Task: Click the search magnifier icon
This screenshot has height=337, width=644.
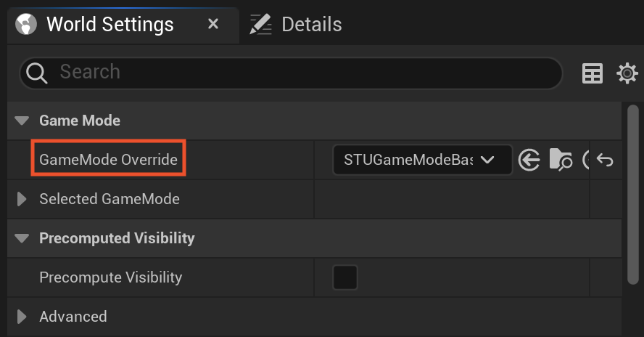Action: pos(36,73)
